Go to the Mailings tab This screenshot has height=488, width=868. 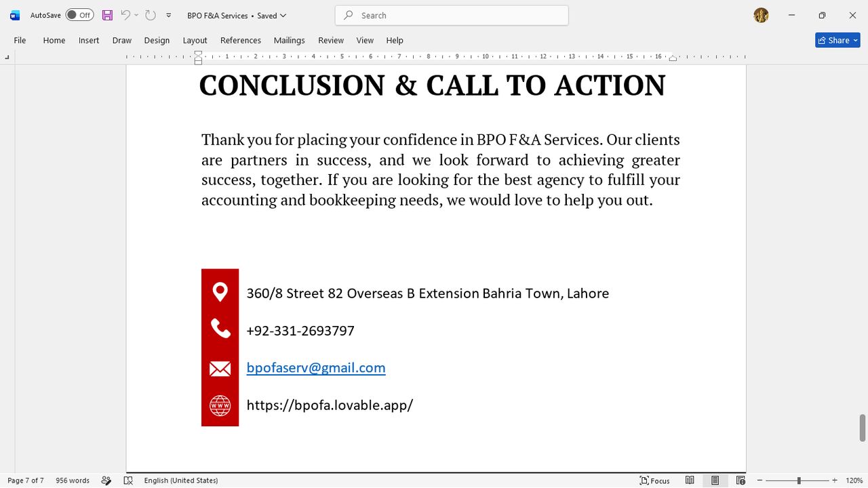tap(290, 41)
